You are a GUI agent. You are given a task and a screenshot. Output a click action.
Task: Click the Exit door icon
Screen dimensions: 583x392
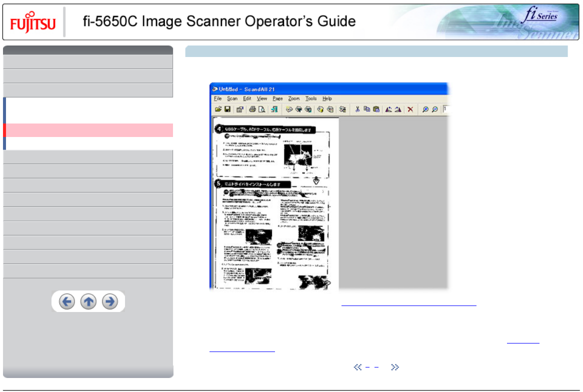click(274, 109)
